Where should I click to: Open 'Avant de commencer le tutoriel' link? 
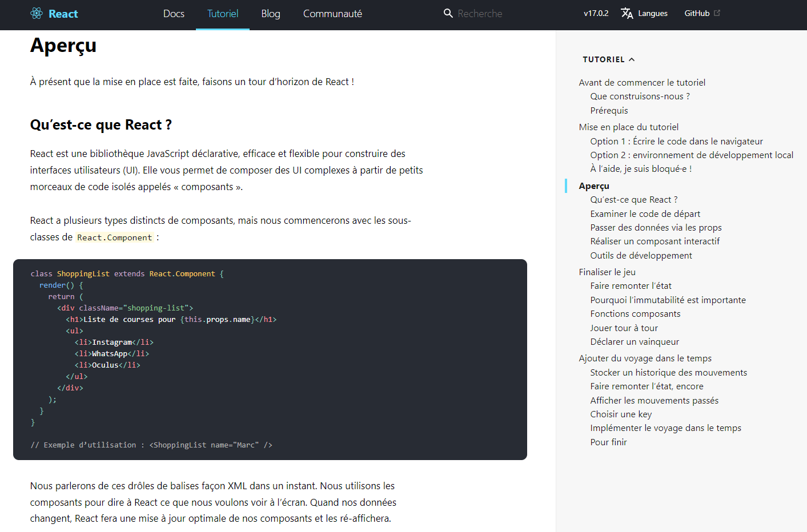coord(642,83)
